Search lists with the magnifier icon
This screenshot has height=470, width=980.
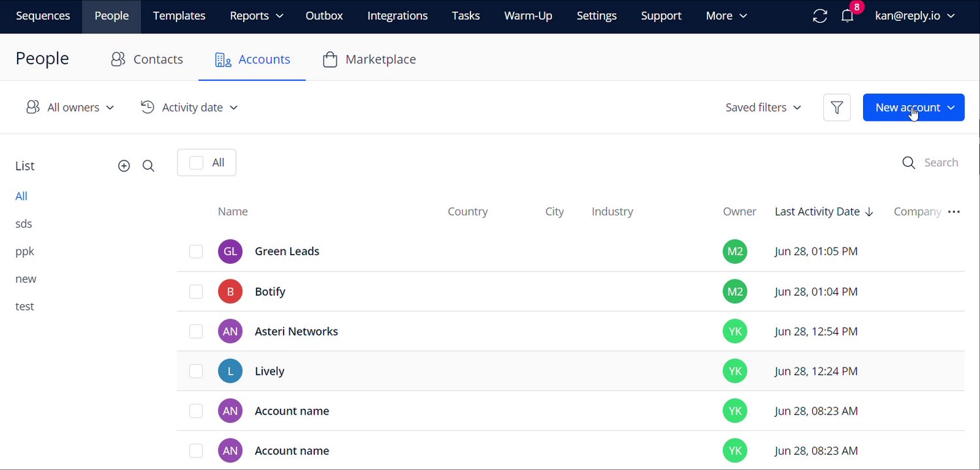[148, 166]
